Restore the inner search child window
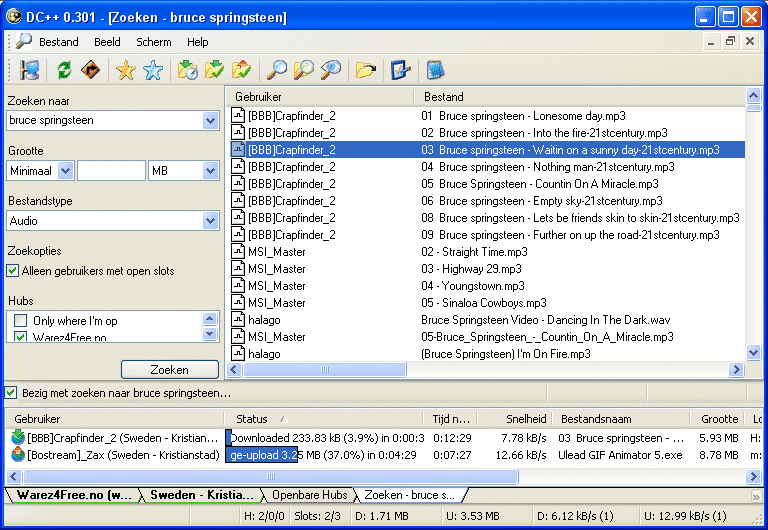 [730, 42]
